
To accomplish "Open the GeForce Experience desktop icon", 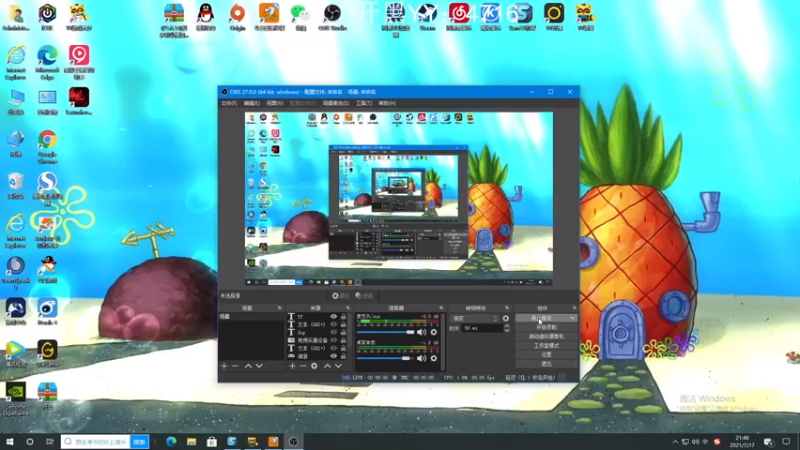I will click(x=15, y=399).
